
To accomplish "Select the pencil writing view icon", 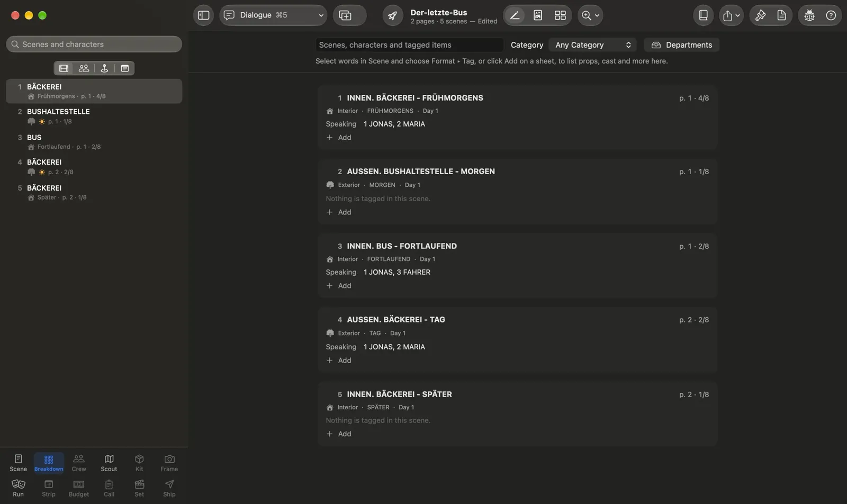I will [x=515, y=15].
